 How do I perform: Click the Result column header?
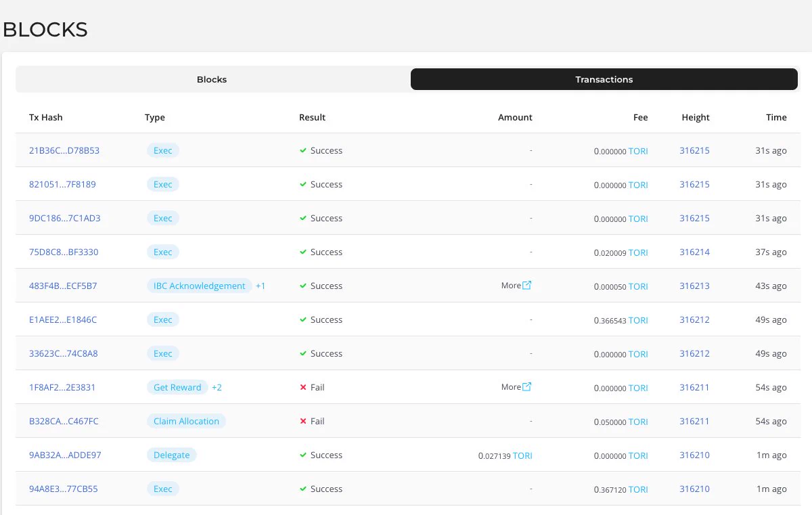(x=313, y=117)
